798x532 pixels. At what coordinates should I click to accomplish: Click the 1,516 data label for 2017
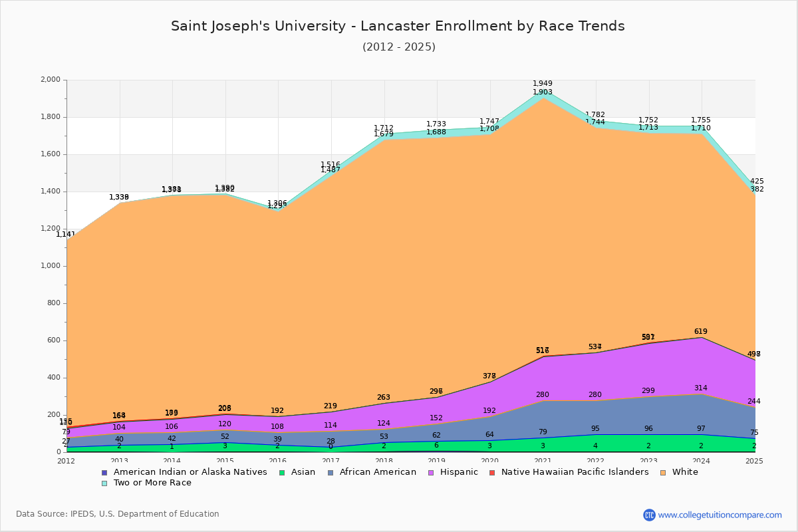(x=331, y=165)
